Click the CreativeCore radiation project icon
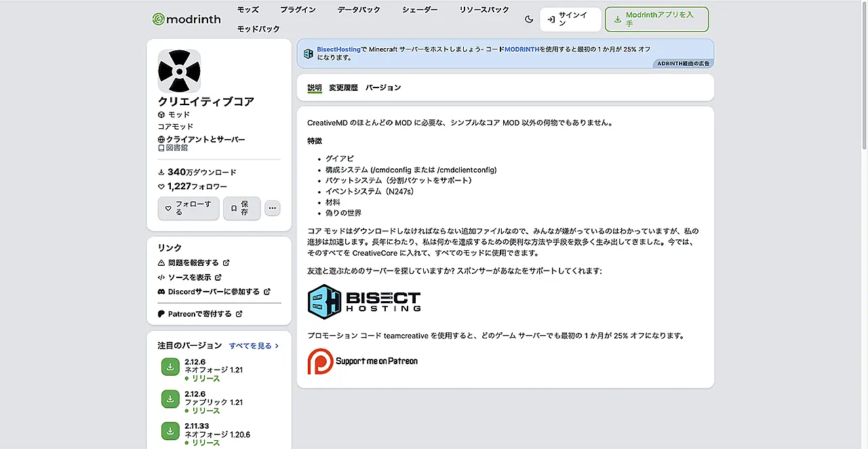Image resolution: width=868 pixels, height=449 pixels. point(179,71)
